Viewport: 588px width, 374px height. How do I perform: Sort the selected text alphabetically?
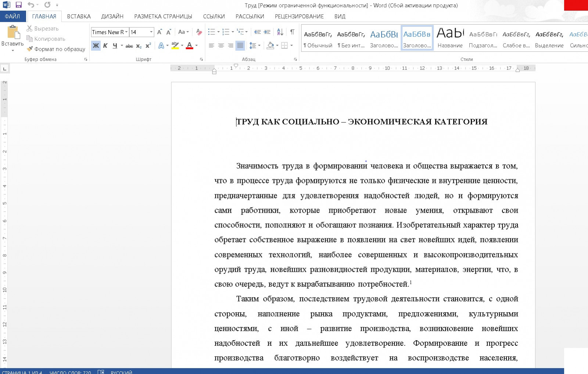click(280, 32)
